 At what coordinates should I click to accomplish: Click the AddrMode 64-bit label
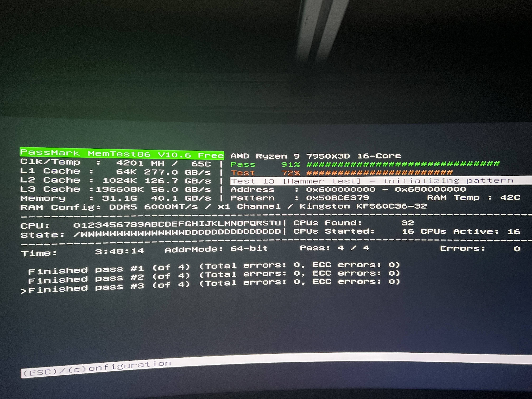point(216,249)
